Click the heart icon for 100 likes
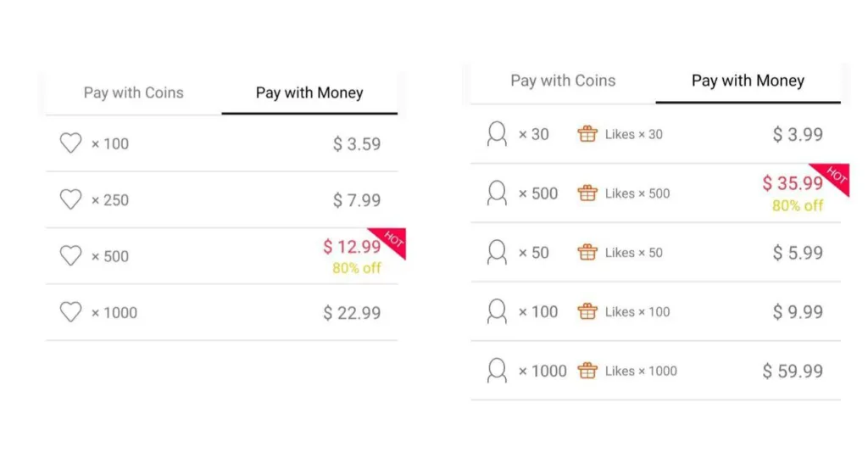Image resolution: width=868 pixels, height=464 pixels. [71, 143]
